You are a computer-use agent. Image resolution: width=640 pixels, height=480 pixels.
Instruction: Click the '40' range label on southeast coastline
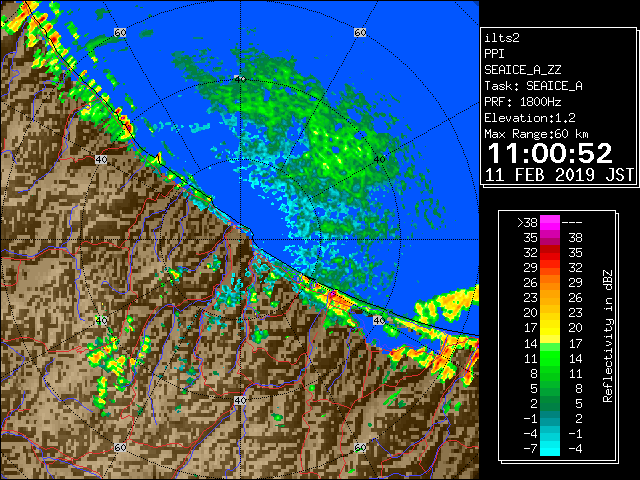(x=380, y=320)
